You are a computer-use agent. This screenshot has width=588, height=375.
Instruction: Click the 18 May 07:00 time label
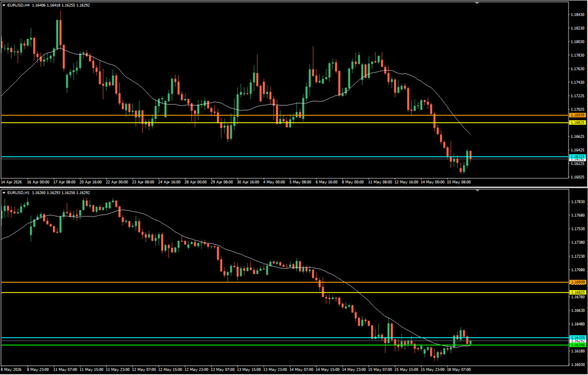tap(459, 369)
